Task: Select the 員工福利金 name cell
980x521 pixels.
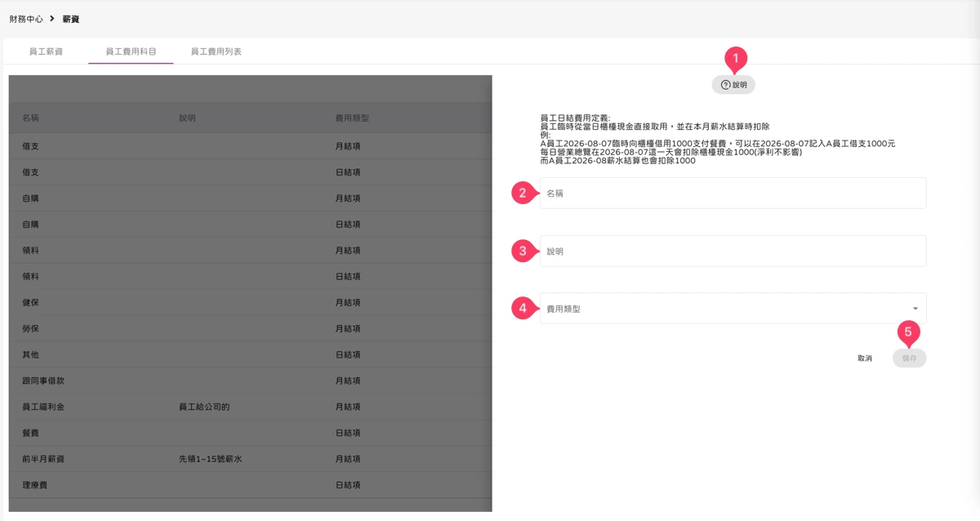Action: [43, 407]
